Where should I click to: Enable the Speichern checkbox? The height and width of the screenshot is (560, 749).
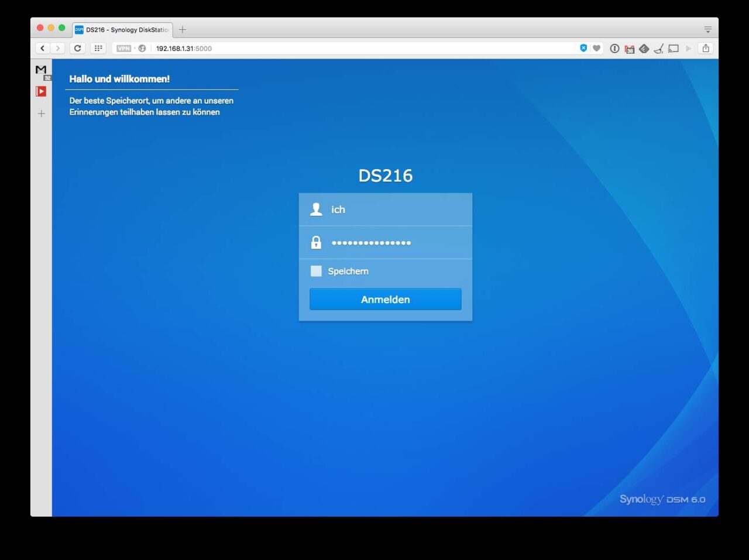(316, 270)
